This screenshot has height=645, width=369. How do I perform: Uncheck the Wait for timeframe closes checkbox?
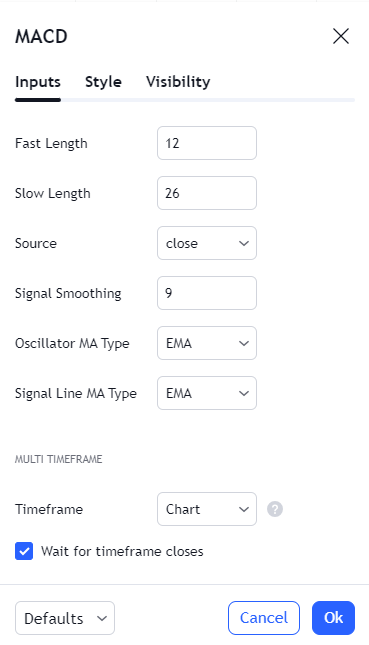click(24, 551)
